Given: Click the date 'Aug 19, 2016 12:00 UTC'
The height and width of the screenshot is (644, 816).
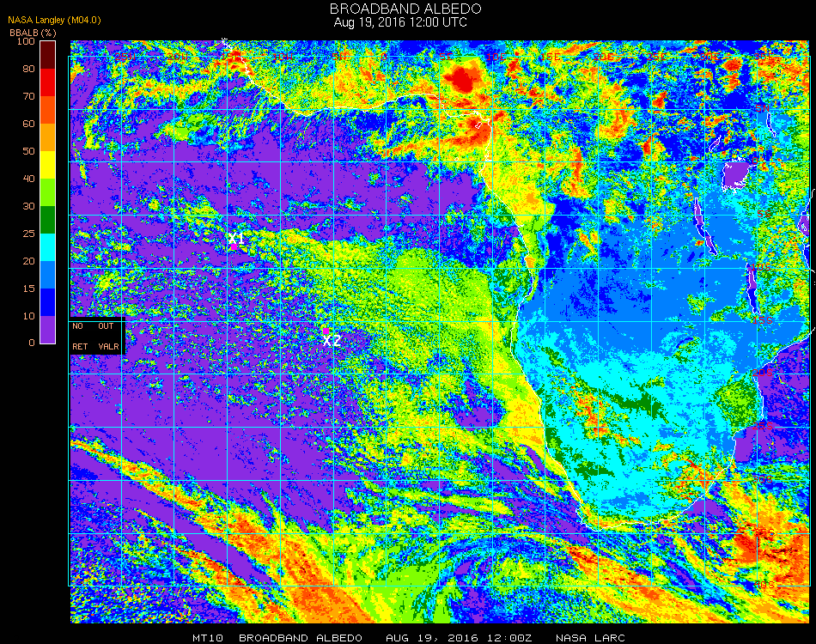Looking at the screenshot, I should (x=400, y=22).
